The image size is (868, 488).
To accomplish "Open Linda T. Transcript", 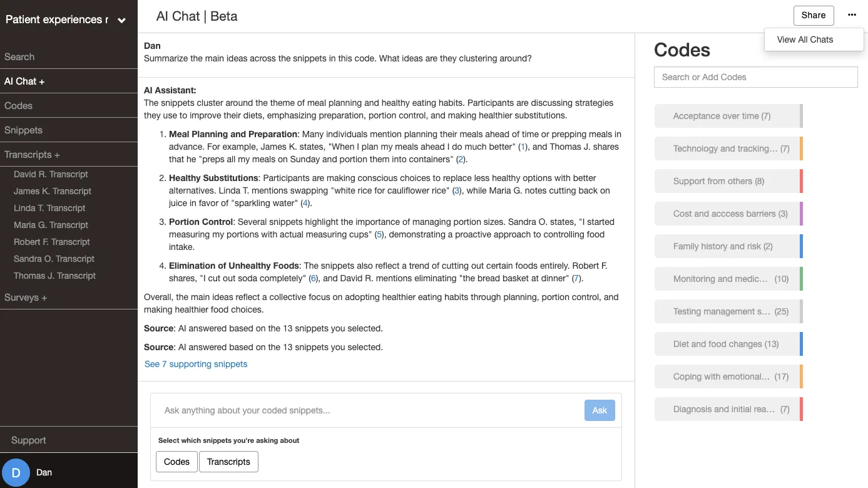I will pyautogui.click(x=49, y=208).
